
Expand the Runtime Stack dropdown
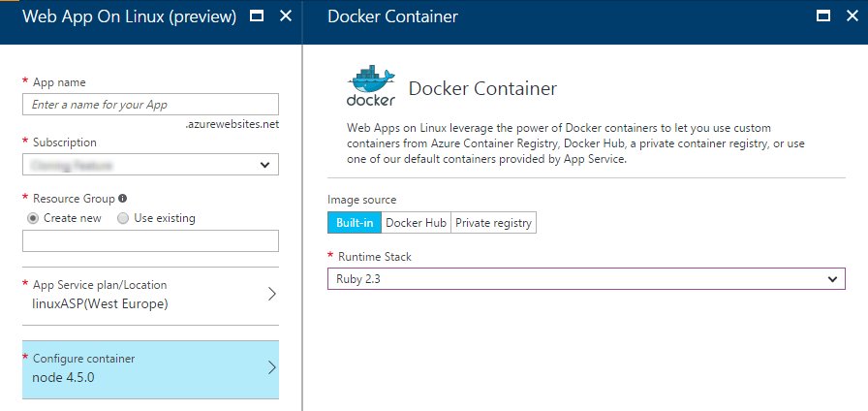(x=583, y=279)
